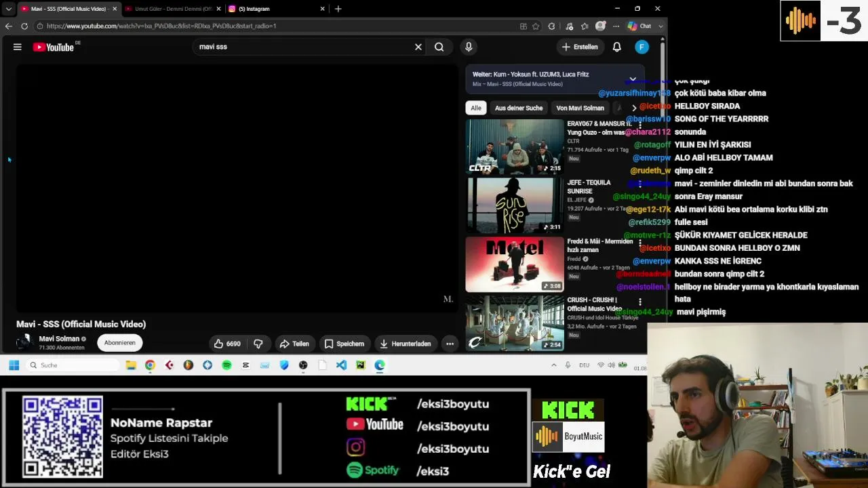This screenshot has width=868, height=488.
Task: Click the Windows taskbar Suche box
Action: click(73, 365)
